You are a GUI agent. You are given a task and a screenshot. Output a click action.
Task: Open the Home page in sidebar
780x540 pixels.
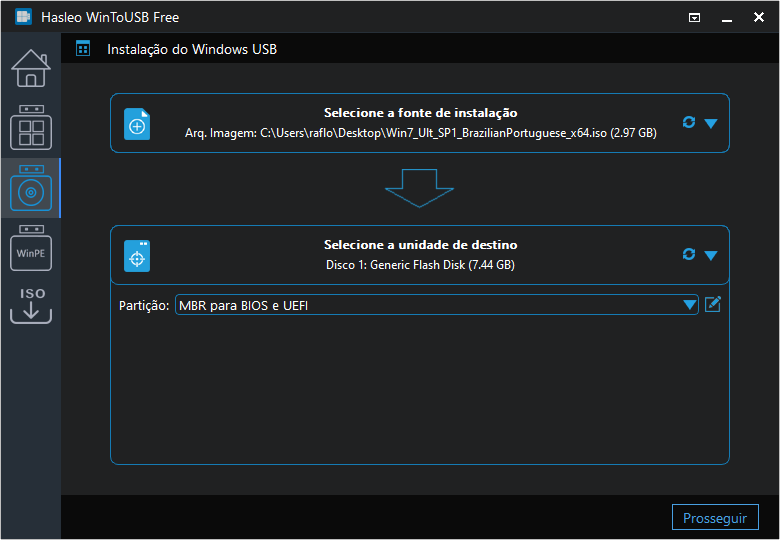31,68
